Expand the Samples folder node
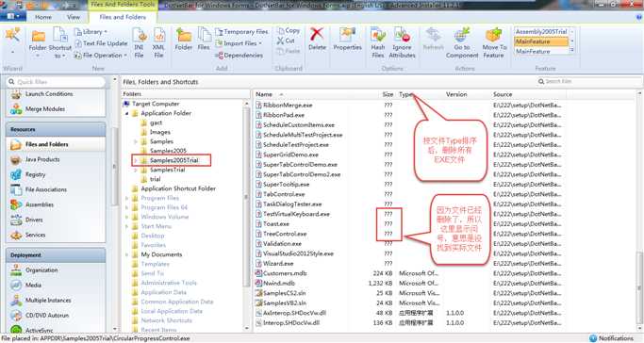Image resolution: width=644 pixels, height=343 pixels. pos(136,141)
